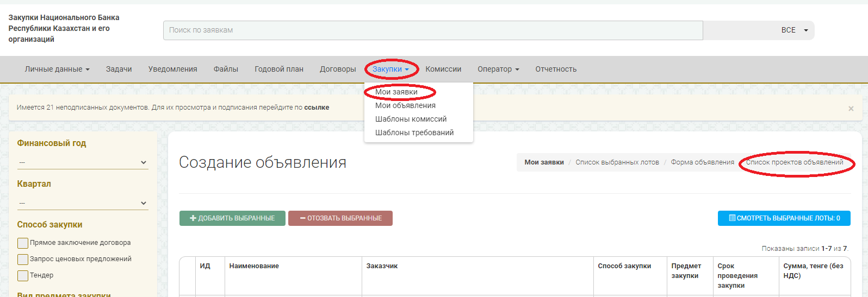Check the Запрос ценовых предложений option

(x=23, y=259)
